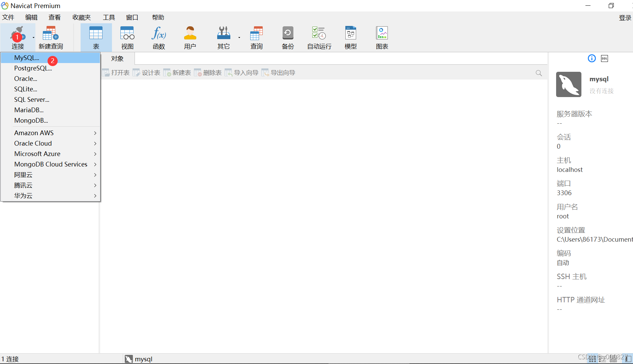This screenshot has width=633, height=364.
Task: Open the 图表 charts toolbar icon
Action: click(382, 37)
